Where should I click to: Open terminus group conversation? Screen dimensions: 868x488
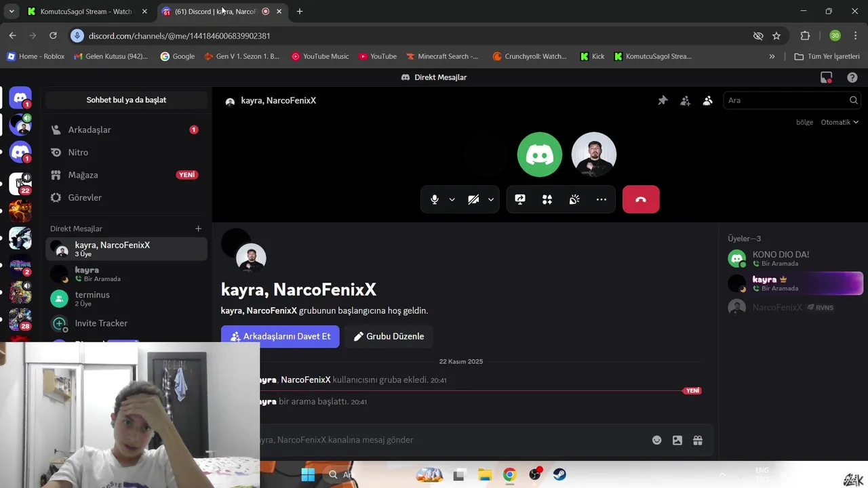point(126,298)
